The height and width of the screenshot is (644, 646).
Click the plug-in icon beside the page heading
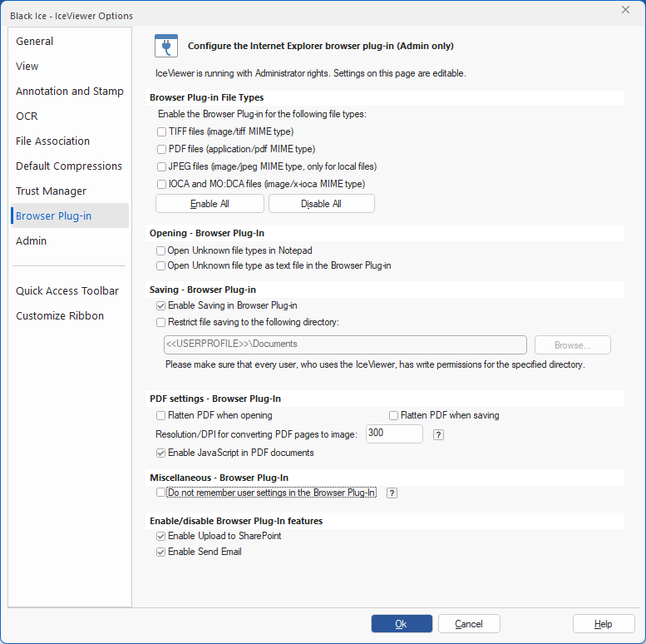166,46
